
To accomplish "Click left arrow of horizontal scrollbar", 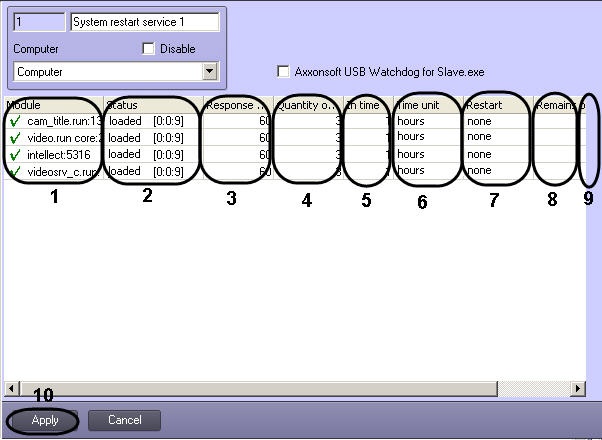I will coord(11,389).
